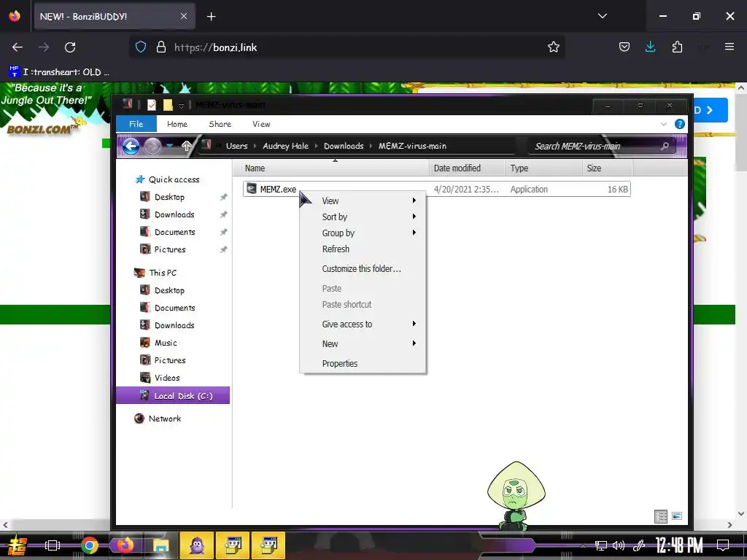Open Firefox tracking protection shield

[x=141, y=47]
